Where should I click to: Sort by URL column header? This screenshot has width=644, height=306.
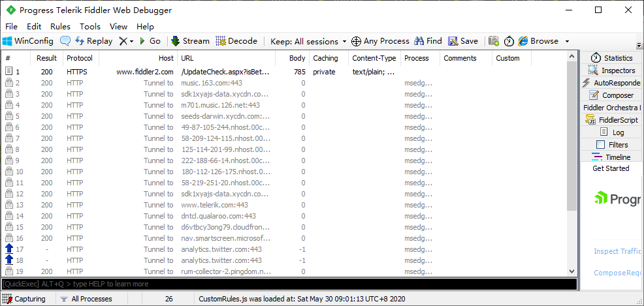[226, 58]
